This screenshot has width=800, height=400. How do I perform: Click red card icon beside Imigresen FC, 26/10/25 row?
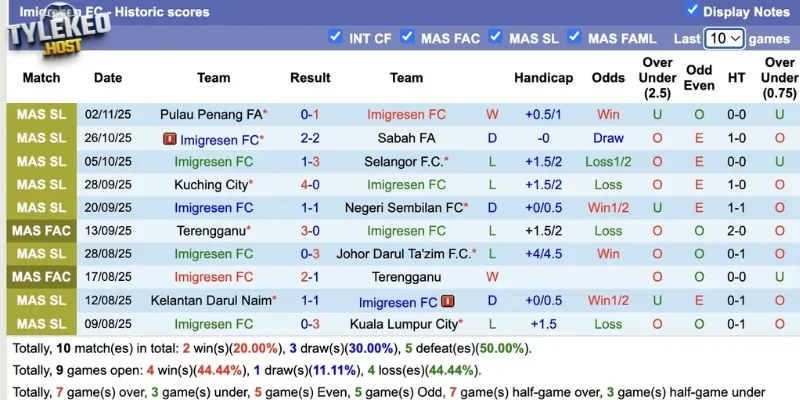[170, 139]
